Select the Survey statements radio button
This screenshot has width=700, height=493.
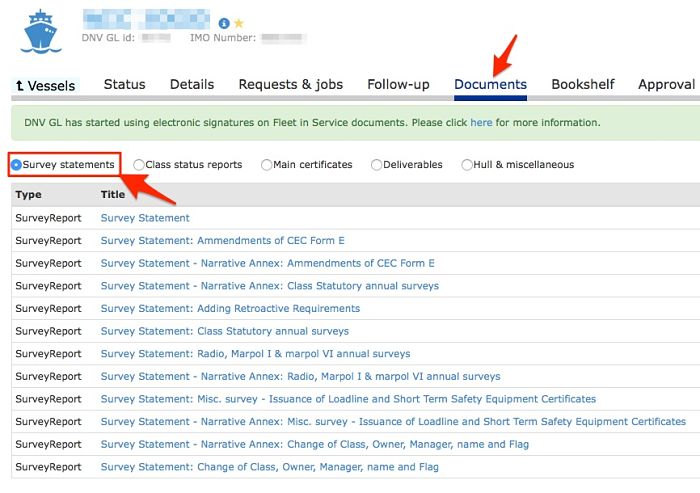(x=17, y=164)
